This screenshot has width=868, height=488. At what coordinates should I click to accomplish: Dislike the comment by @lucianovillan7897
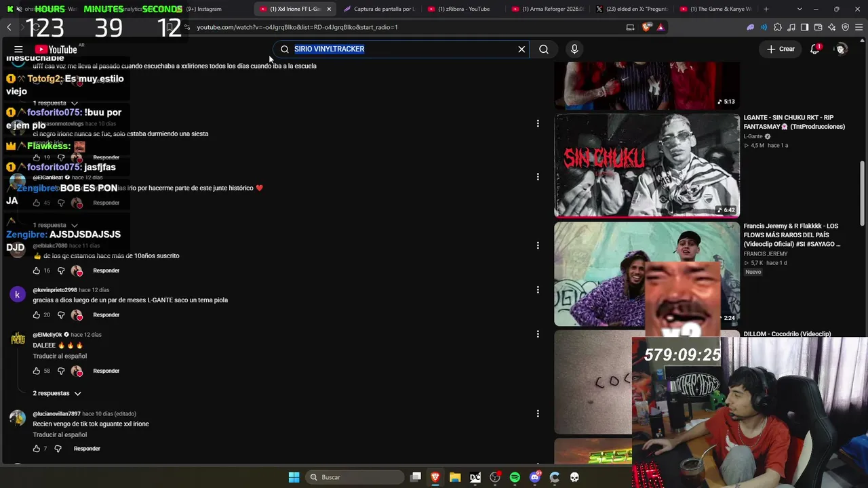58,449
